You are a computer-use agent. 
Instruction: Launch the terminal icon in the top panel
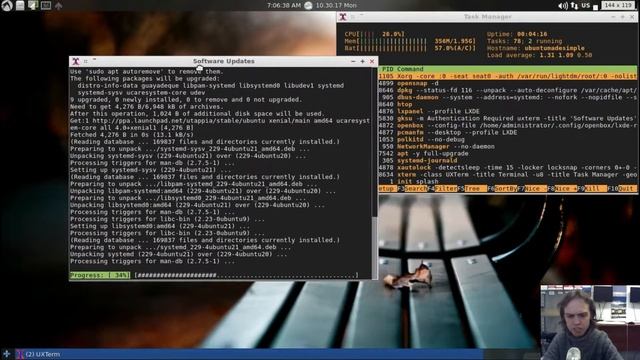click(46, 5)
